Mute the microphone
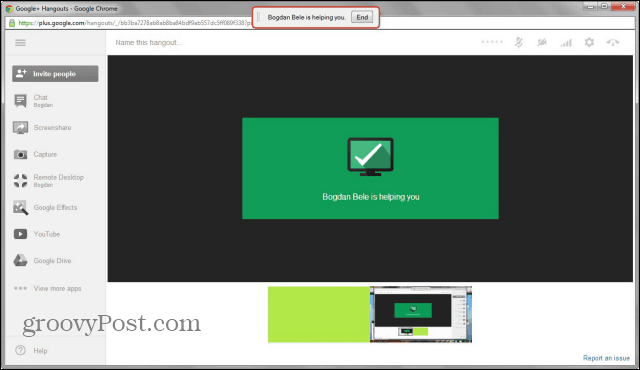Image resolution: width=640 pixels, height=370 pixels. 519,42
